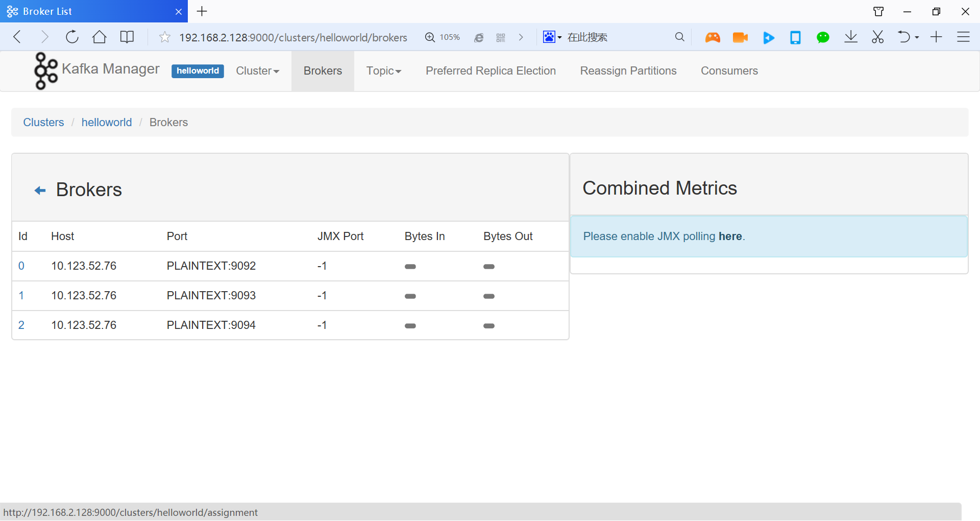The width and height of the screenshot is (980, 521).
Task: Open the downloads arrow icon
Action: coord(850,37)
